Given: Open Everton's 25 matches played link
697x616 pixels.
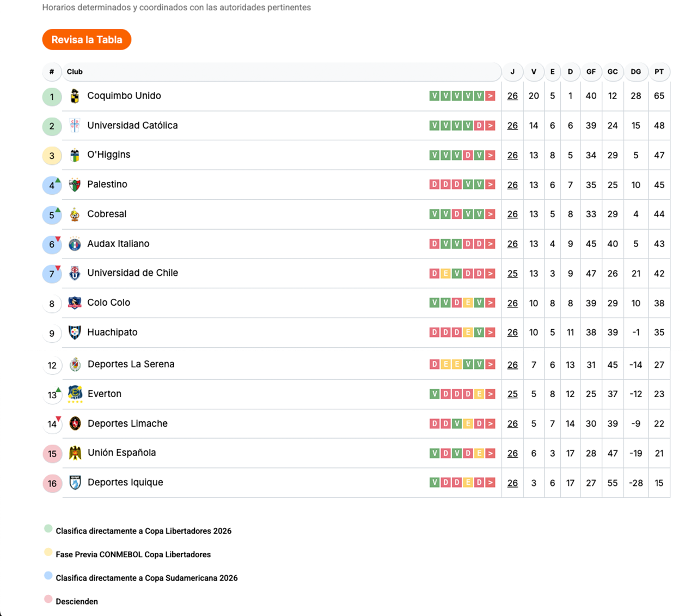Looking at the screenshot, I should click(512, 394).
